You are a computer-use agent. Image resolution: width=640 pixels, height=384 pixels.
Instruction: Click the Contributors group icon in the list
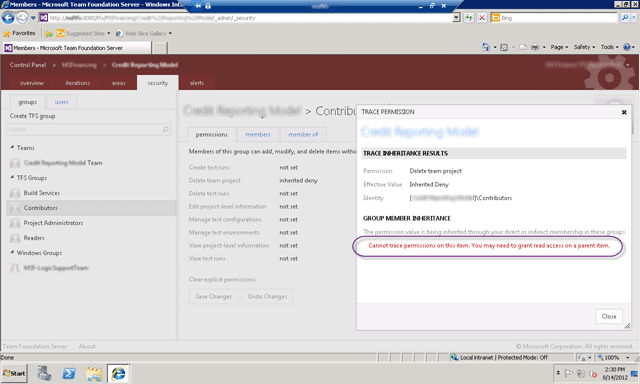15,208
